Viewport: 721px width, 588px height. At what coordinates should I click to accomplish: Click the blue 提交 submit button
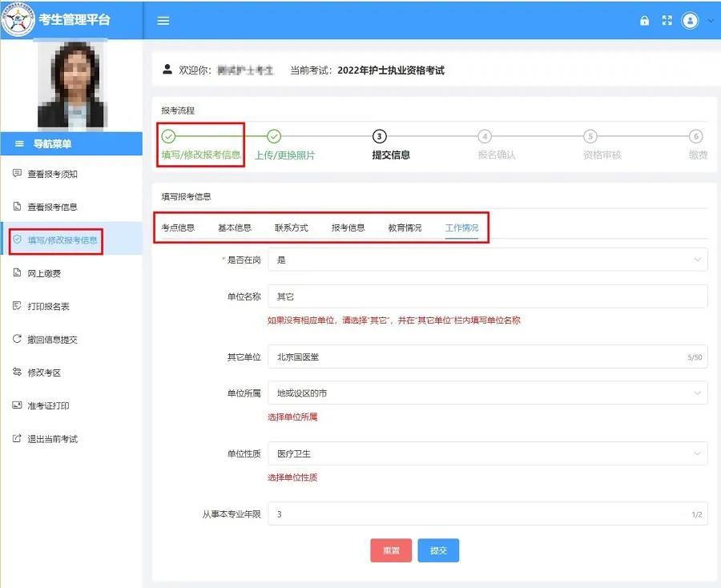coord(438,550)
